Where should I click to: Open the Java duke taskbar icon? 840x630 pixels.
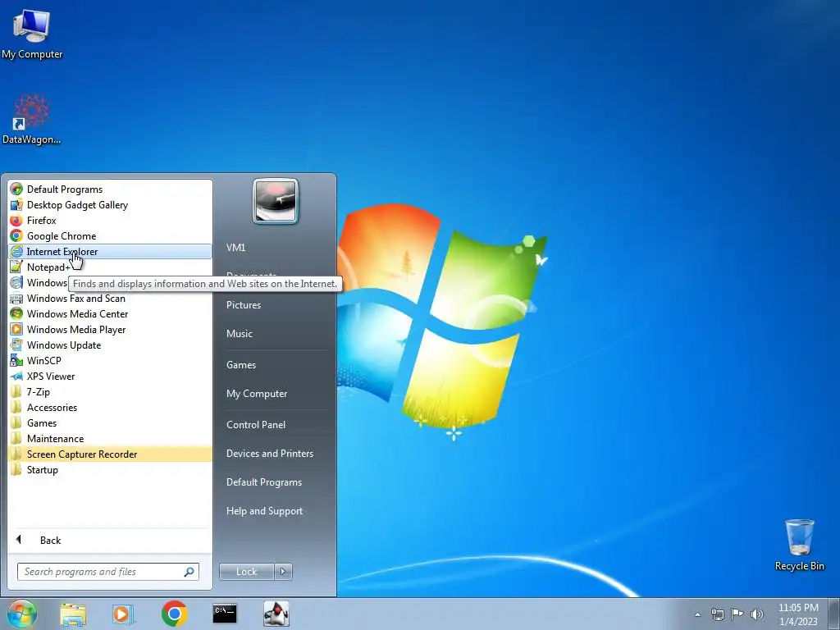(x=276, y=614)
